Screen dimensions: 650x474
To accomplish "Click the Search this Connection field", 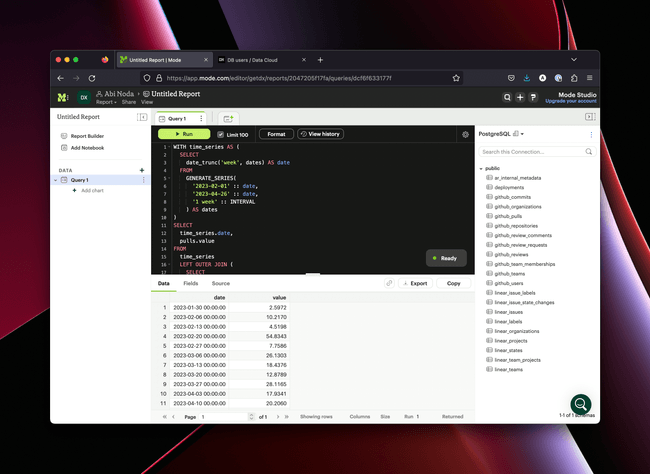I will pos(535,152).
